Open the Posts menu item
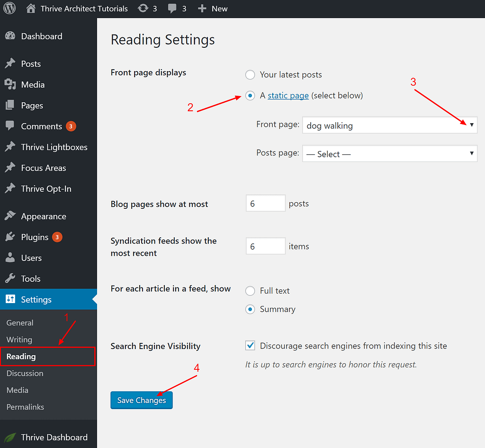 48,63
